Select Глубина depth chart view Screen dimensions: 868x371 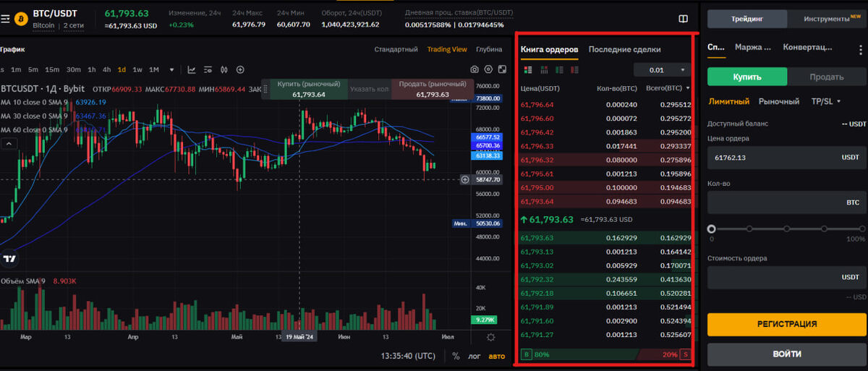489,49
